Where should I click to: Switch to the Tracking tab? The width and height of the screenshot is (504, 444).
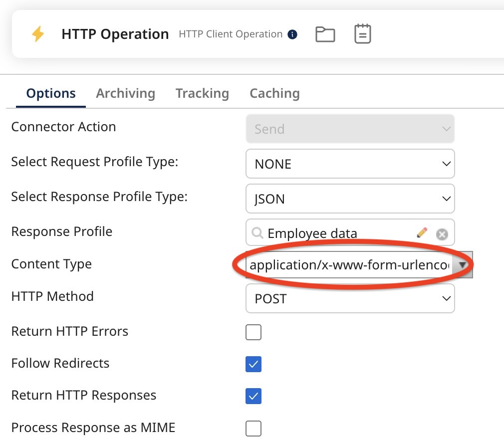pyautogui.click(x=202, y=93)
